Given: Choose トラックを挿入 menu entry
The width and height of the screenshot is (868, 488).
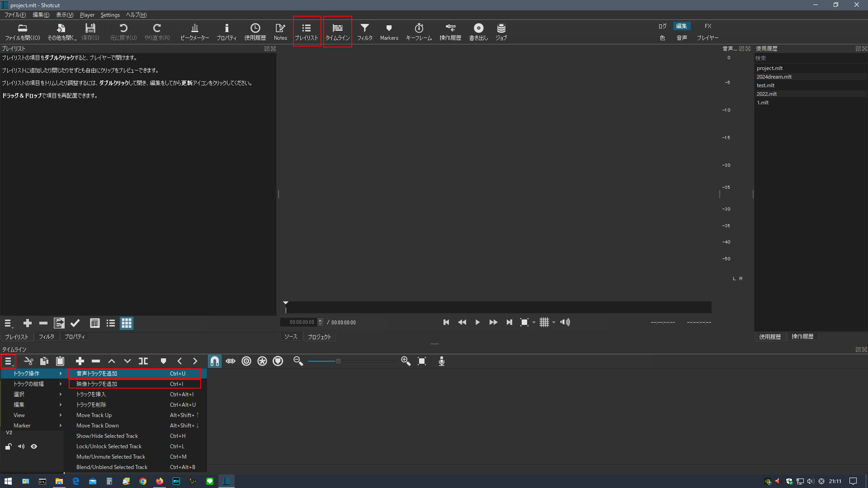Looking at the screenshot, I should point(135,394).
